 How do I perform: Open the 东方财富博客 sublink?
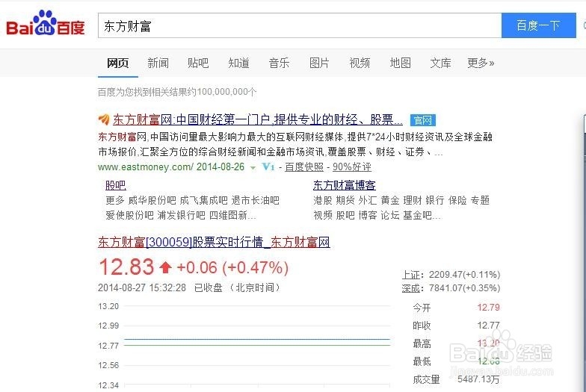(x=345, y=185)
